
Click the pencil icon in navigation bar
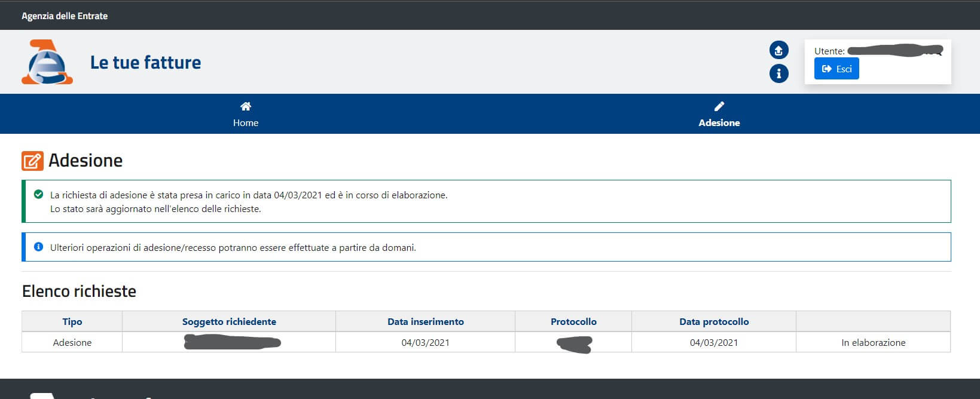tap(719, 106)
